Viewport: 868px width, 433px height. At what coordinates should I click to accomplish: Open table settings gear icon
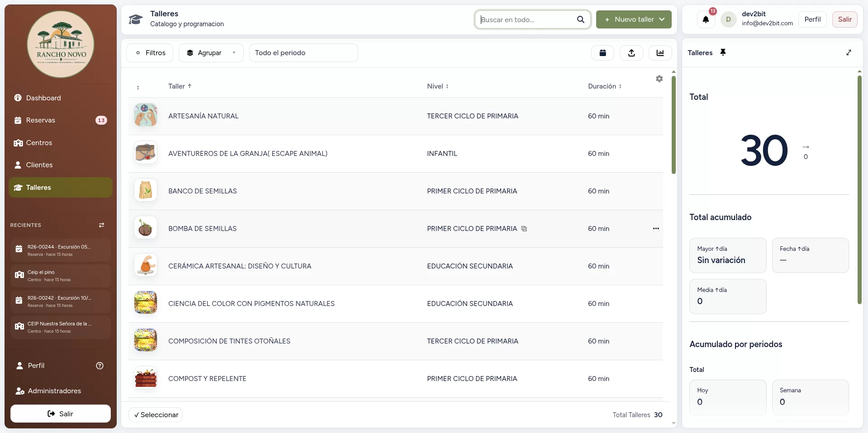coord(659,79)
